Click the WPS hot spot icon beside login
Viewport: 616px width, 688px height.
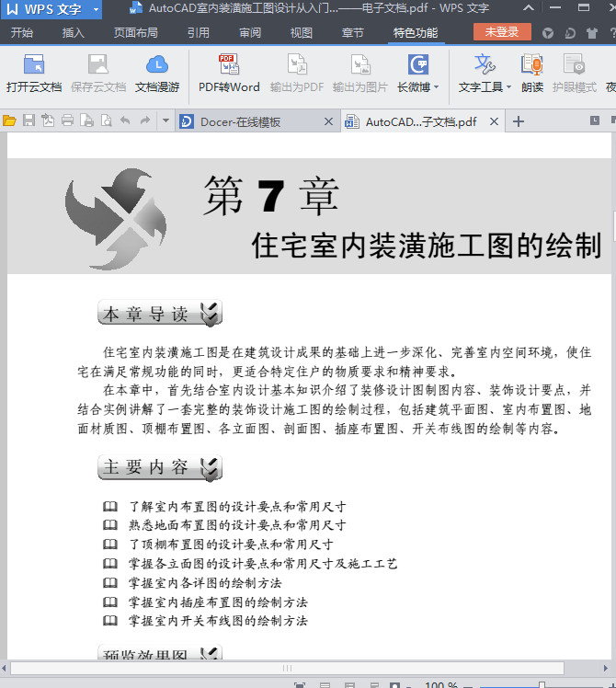click(548, 33)
